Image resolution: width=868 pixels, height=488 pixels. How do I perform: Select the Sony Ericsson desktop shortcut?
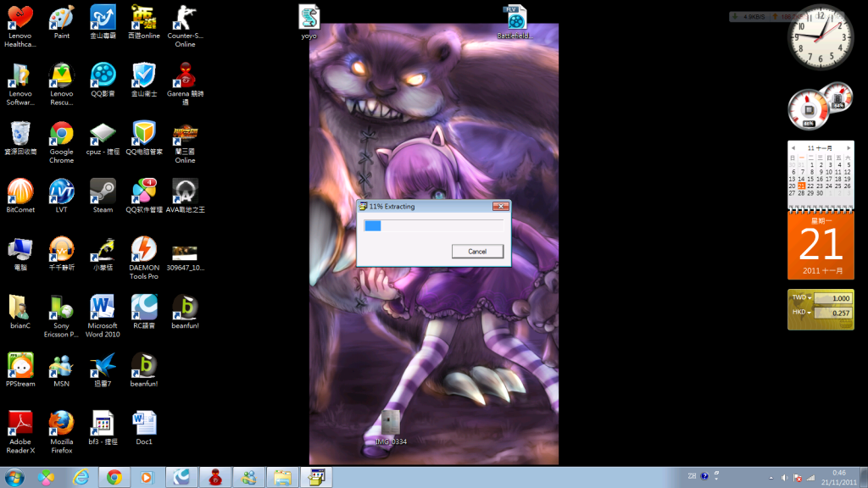(x=61, y=316)
